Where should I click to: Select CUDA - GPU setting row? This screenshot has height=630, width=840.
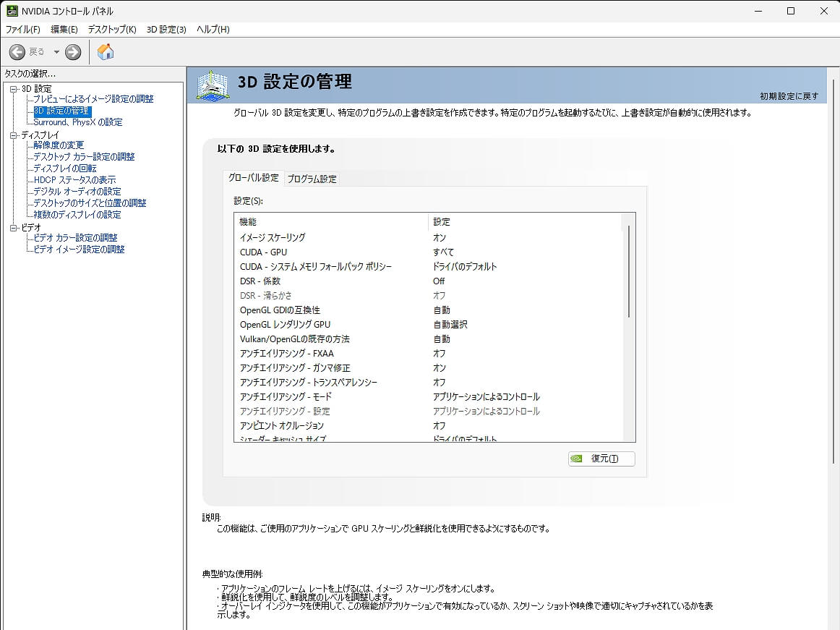click(x=289, y=251)
